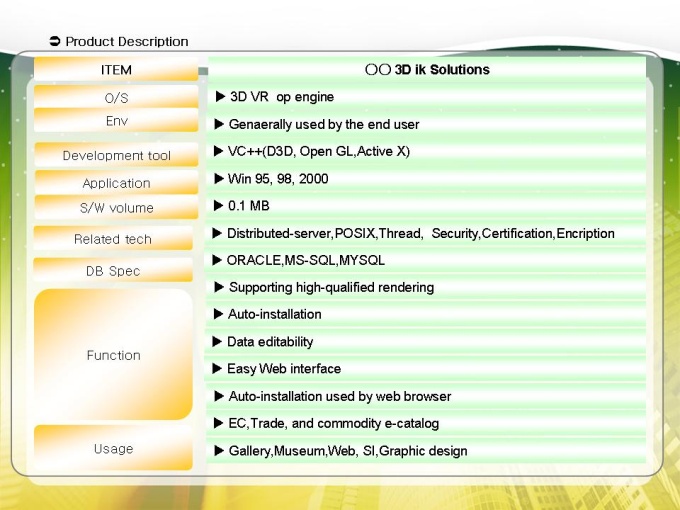
Task: Click the triangle bullet before Gallery, Museum, Web
Action: point(220,451)
